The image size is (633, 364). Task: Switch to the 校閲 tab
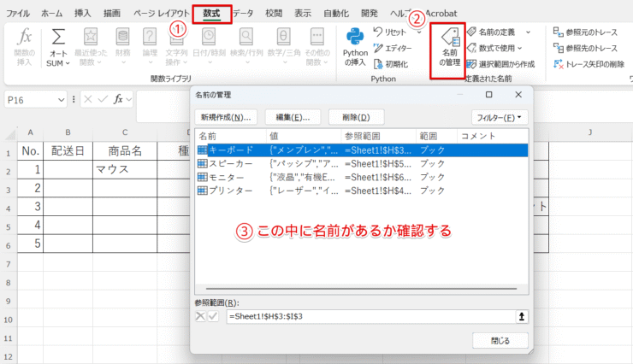[274, 14]
